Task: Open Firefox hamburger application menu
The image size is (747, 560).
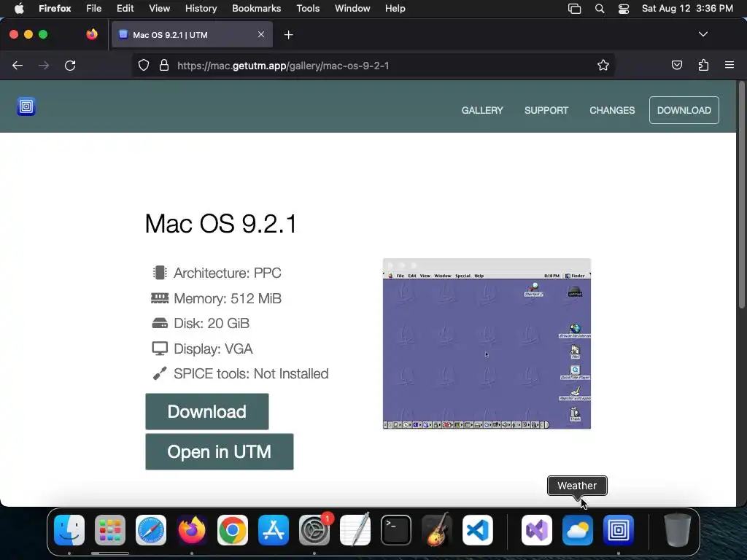Action: (x=729, y=65)
